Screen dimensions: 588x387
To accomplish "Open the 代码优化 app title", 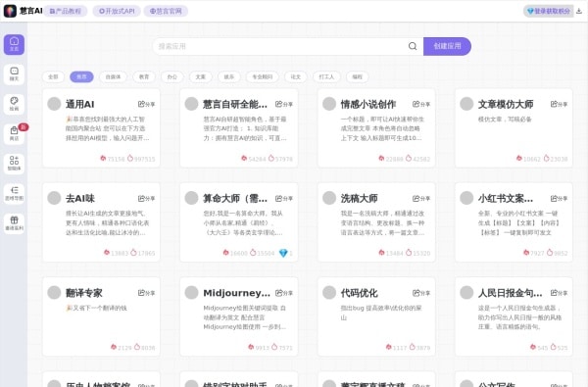I will (x=359, y=293).
